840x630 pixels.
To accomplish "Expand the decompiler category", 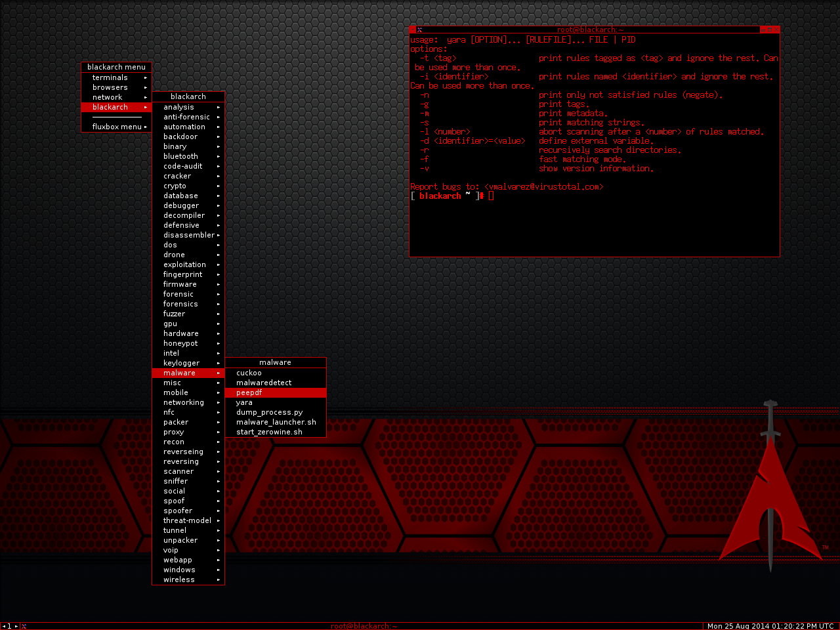I will pos(188,215).
